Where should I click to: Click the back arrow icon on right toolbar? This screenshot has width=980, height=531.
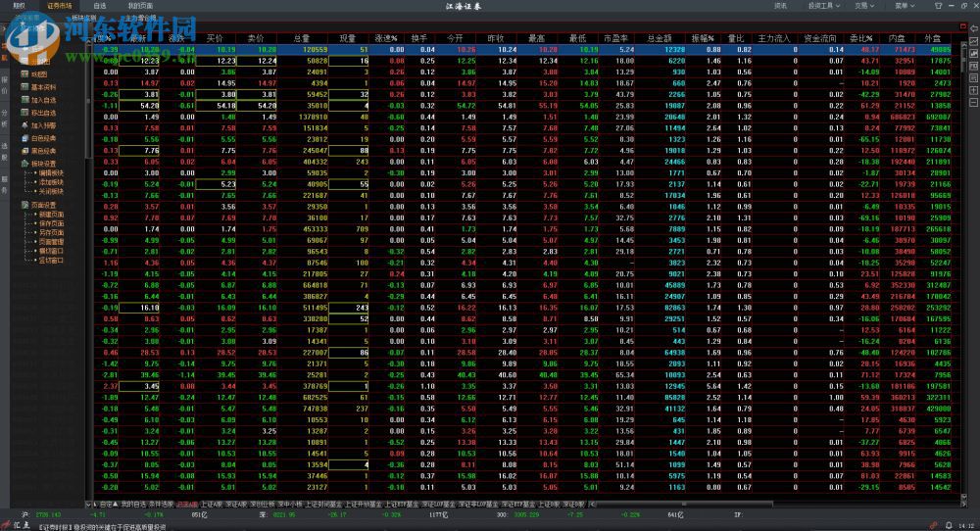[x=974, y=28]
